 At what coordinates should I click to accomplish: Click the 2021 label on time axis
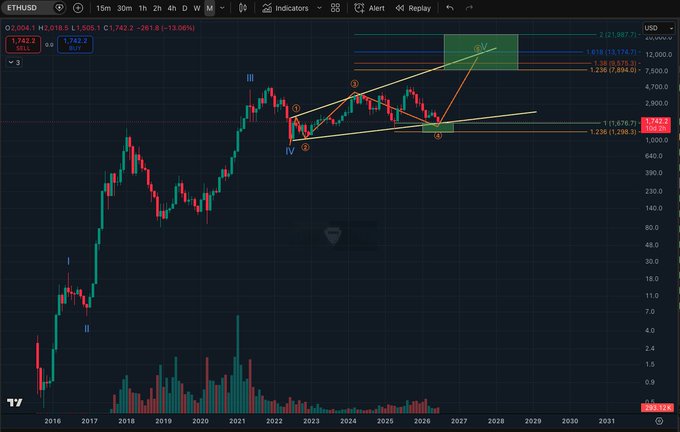click(237, 421)
